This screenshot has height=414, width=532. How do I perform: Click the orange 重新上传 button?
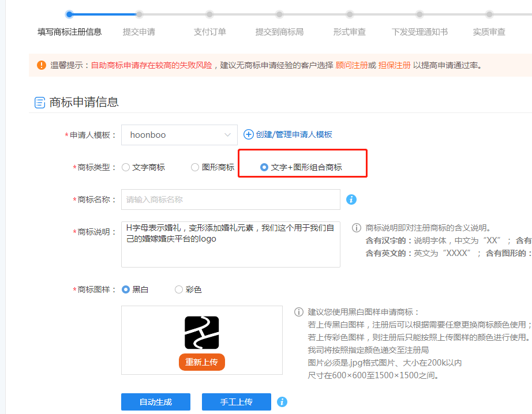pyautogui.click(x=202, y=362)
